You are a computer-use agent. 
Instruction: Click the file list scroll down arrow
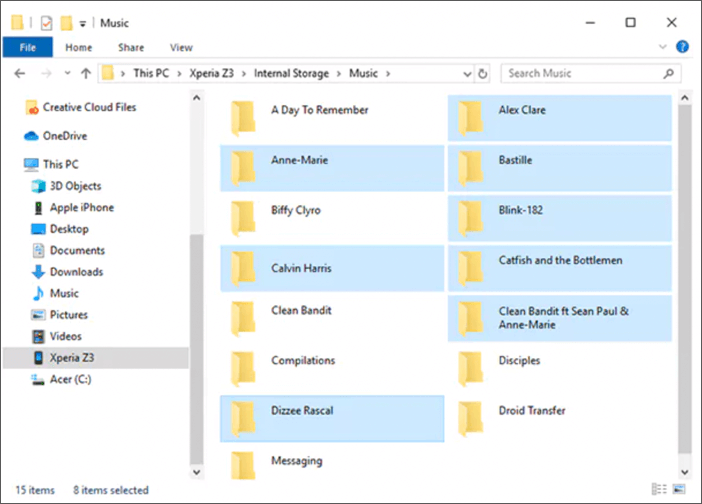point(685,472)
